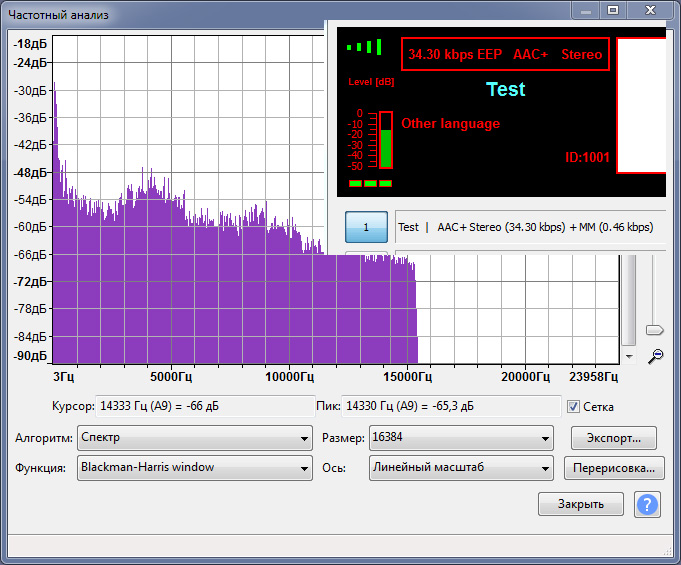Image resolution: width=681 pixels, height=565 pixels.
Task: Open the Ось dropdown showing Линейный масштаб
Action: tap(461, 468)
